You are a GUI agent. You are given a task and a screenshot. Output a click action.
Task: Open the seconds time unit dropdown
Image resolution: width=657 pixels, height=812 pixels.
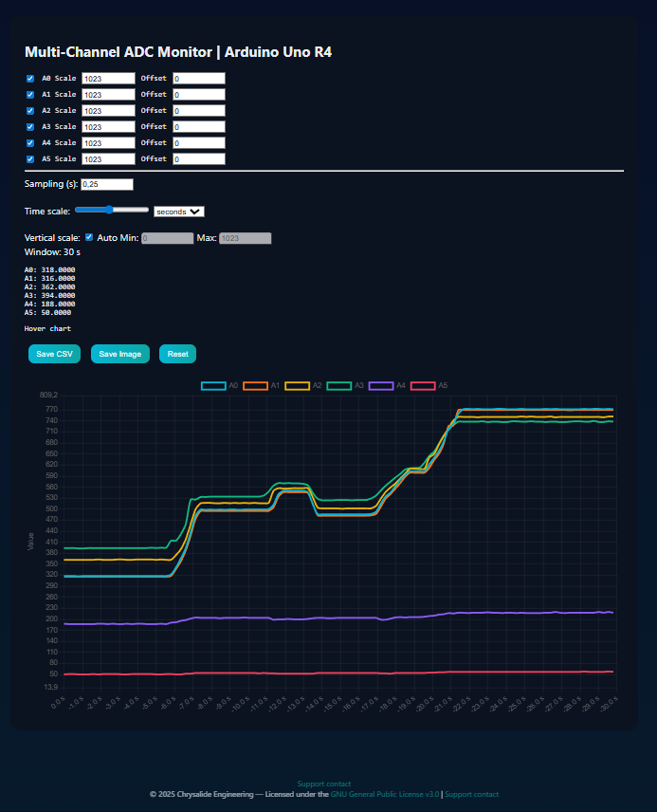(179, 212)
